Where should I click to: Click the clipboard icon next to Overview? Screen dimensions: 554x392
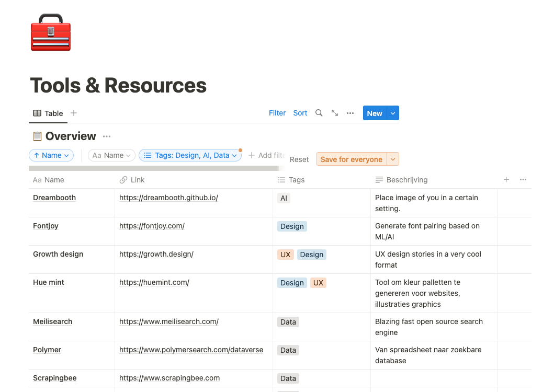pos(37,136)
